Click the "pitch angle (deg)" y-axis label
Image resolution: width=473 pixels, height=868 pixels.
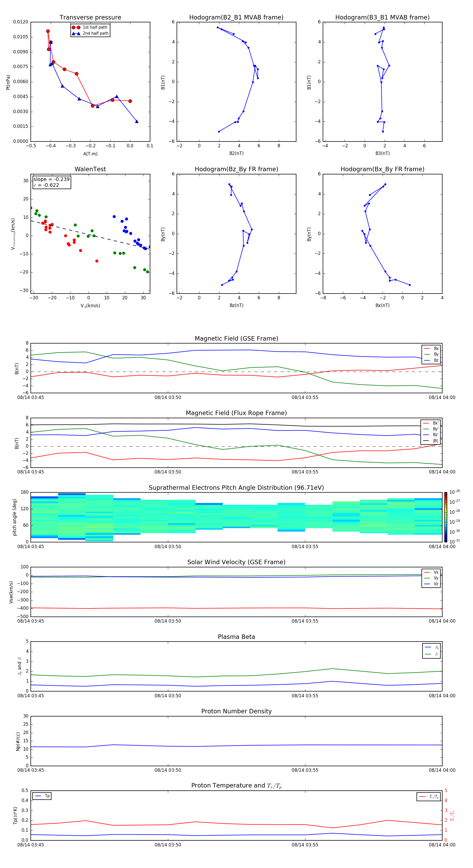[x=14, y=517]
